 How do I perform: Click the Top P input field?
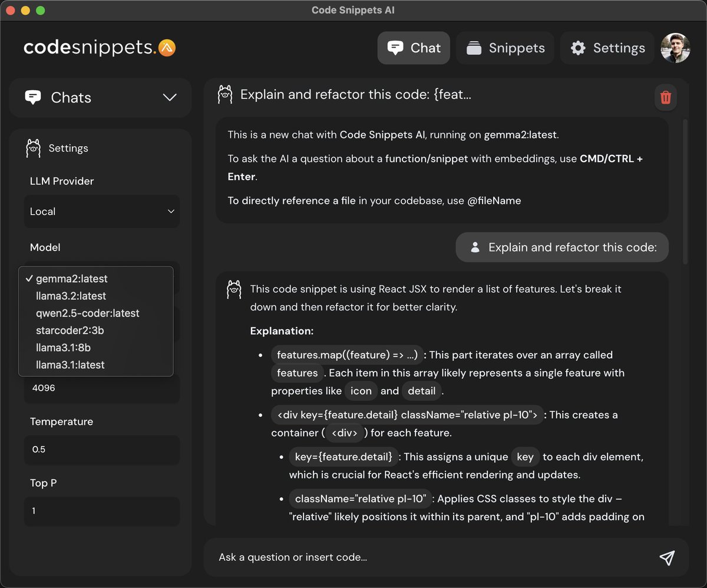[101, 511]
